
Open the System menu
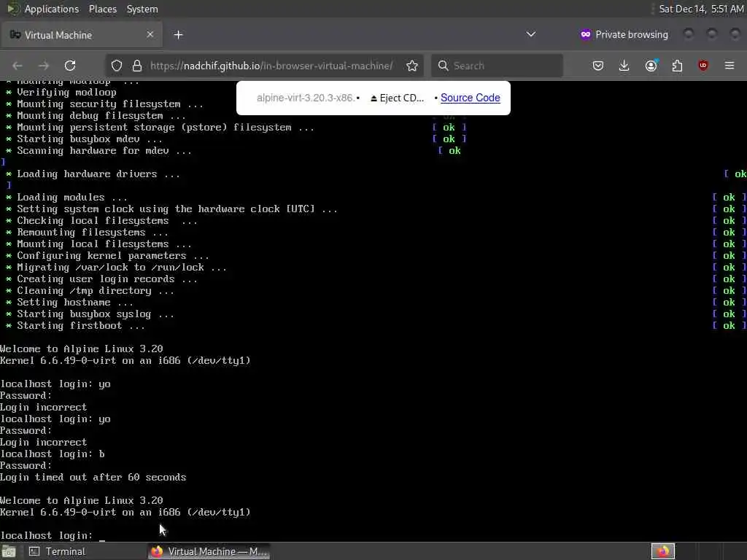(142, 9)
